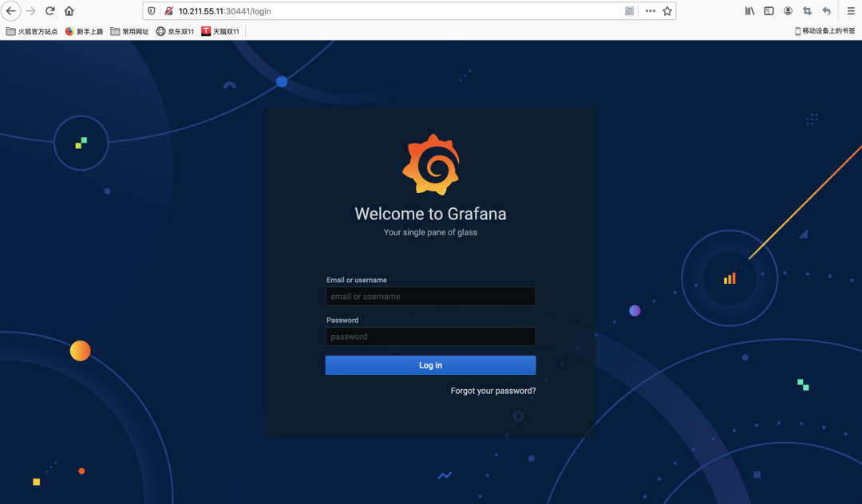Click the Email or username label
Screen dimensions: 862x504
coord(356,280)
